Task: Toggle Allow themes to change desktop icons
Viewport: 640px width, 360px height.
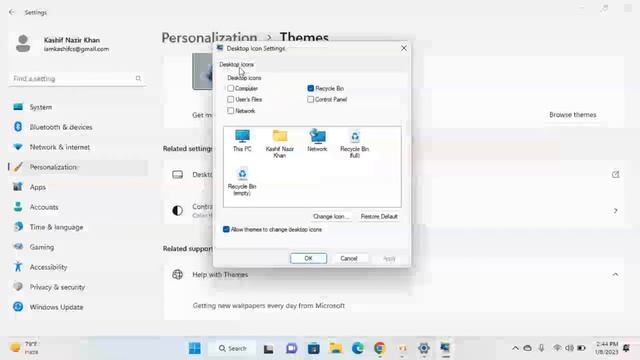Action: pyautogui.click(x=226, y=229)
